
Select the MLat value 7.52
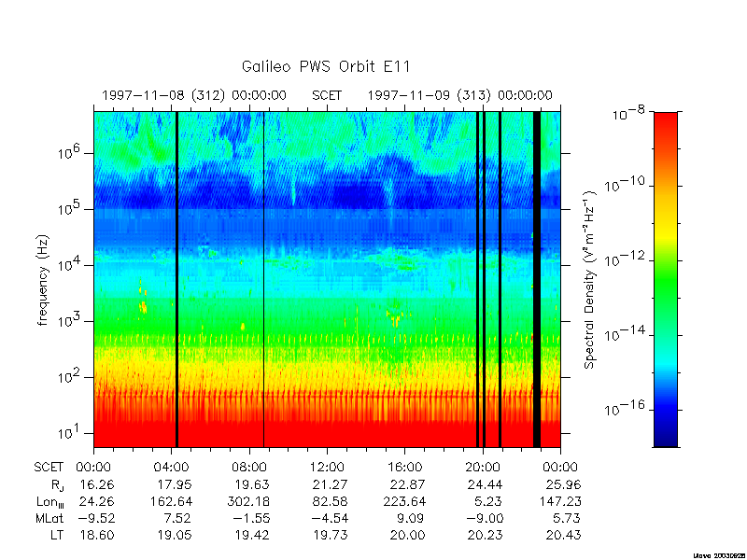[178, 518]
